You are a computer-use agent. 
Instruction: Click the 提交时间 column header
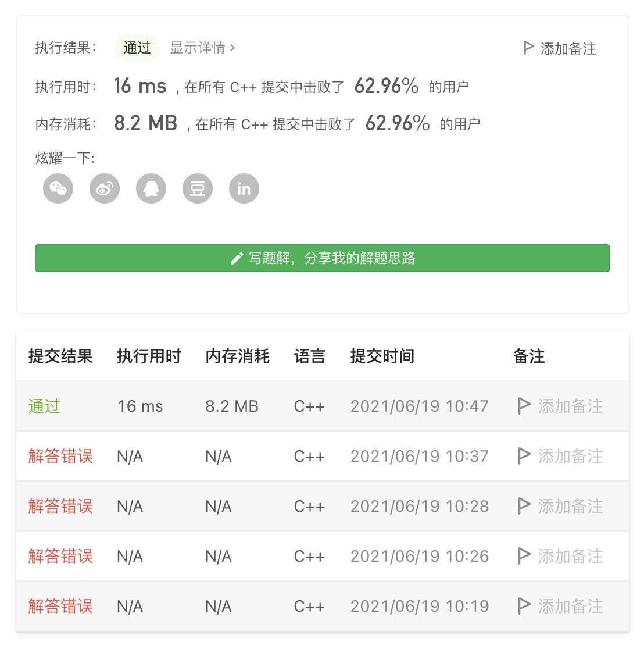point(382,356)
